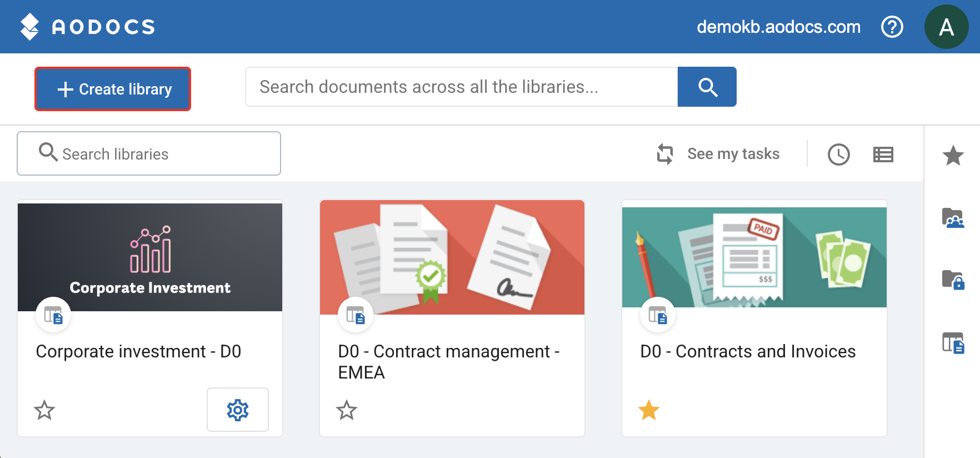Show recently opened libraries clock icon
The width and height of the screenshot is (980, 458).
click(x=838, y=155)
